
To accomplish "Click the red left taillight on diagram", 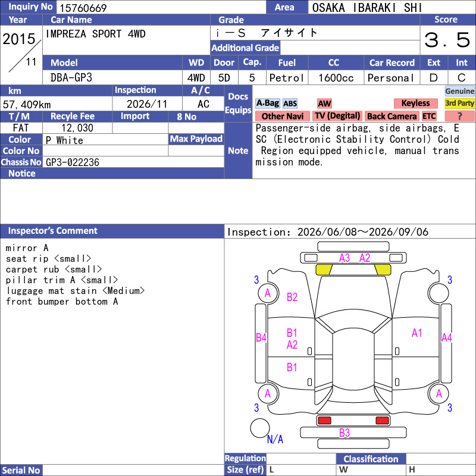I will click(x=324, y=421).
